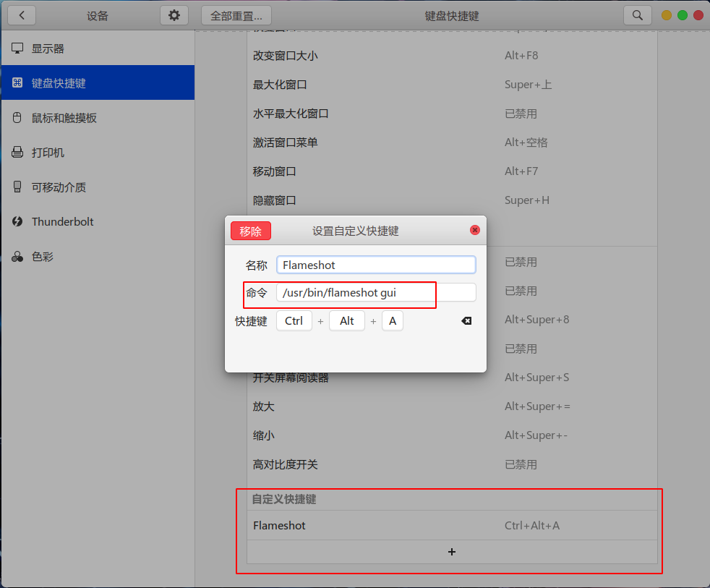Focus the 名称 field containing Flameshot
710x588 pixels.
click(x=376, y=265)
